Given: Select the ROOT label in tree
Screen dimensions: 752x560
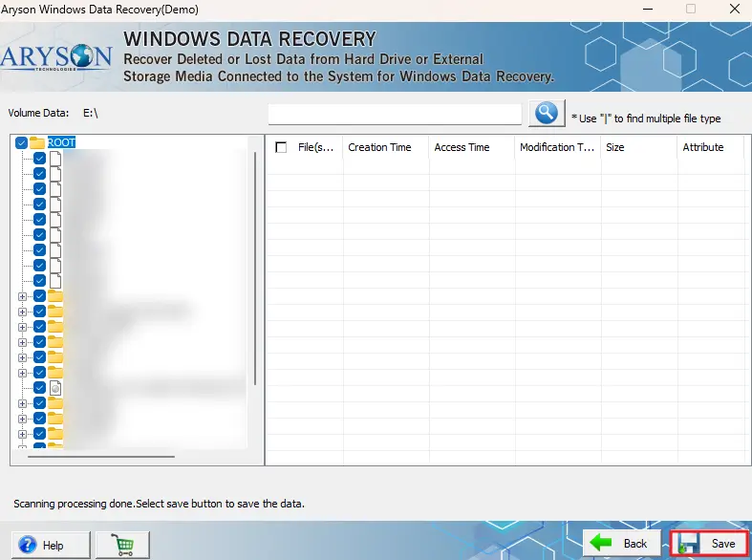Looking at the screenshot, I should 61,142.
